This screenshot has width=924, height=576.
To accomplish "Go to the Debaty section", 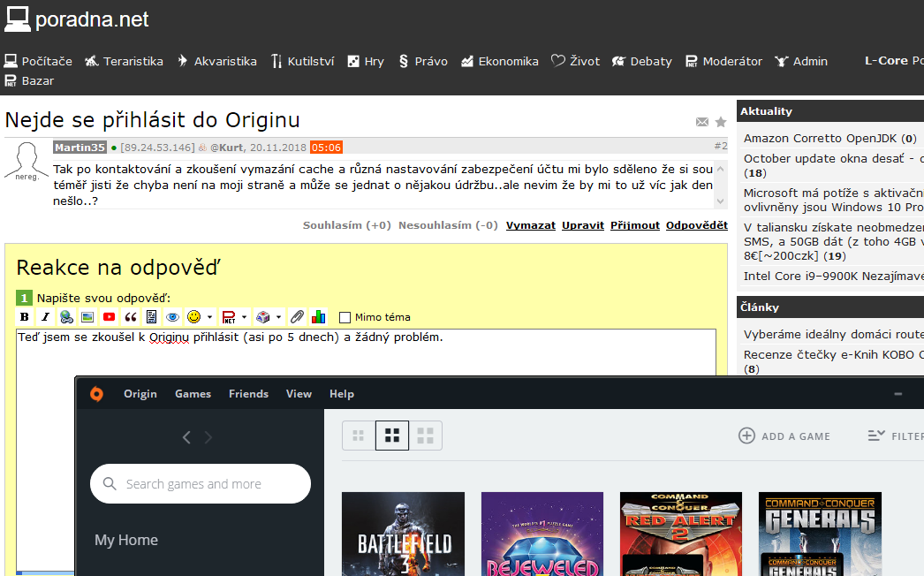I will point(641,61).
